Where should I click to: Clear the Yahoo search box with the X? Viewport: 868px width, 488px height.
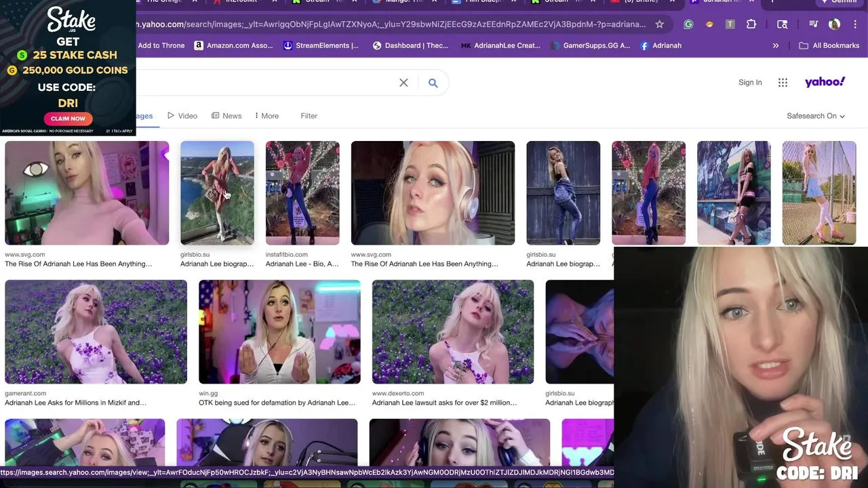(403, 83)
